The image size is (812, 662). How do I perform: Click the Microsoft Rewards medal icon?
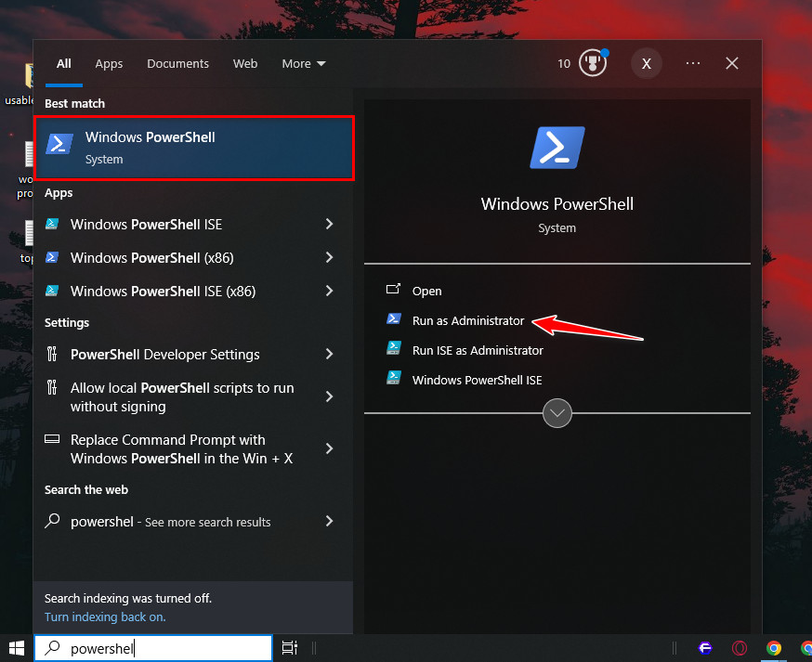click(x=592, y=63)
